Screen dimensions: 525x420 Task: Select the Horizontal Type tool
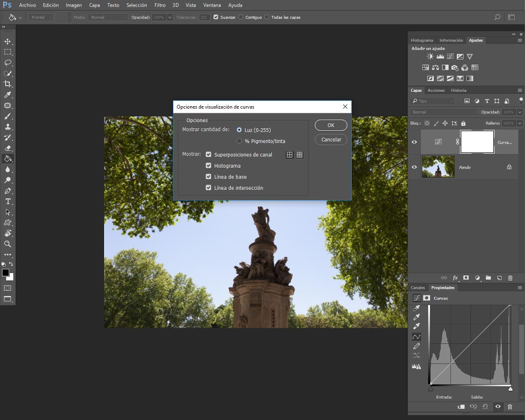tap(7, 202)
